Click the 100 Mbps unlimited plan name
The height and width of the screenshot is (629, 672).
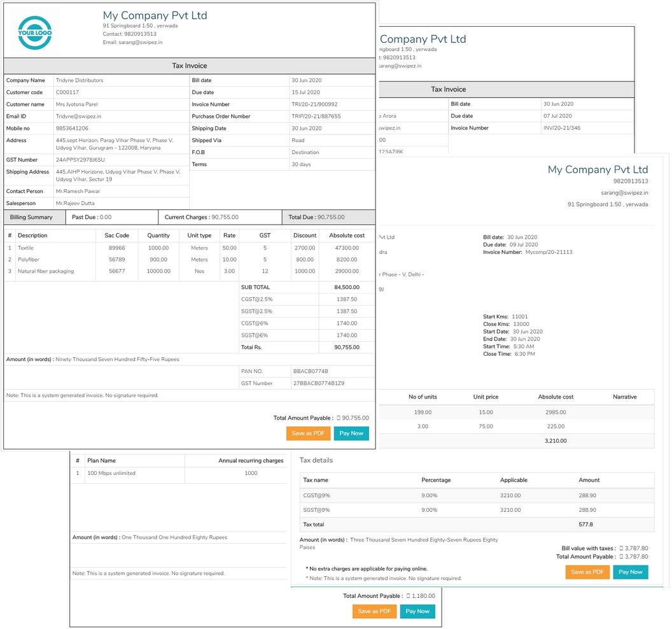111,473
